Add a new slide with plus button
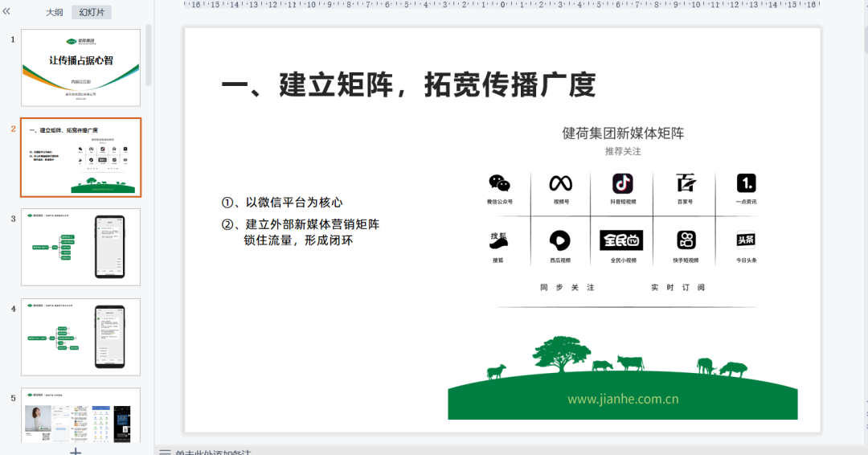Image resolution: width=868 pixels, height=455 pixels. [x=76, y=451]
